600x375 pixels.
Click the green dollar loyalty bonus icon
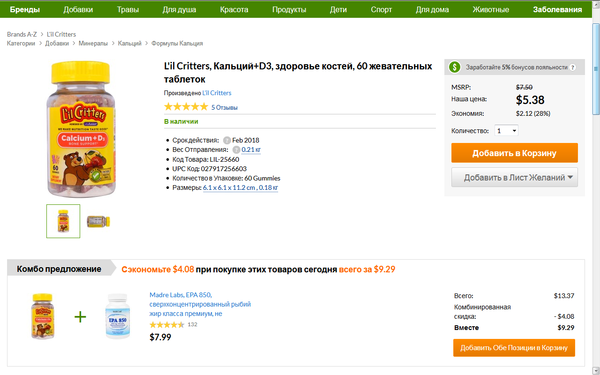tap(455, 67)
